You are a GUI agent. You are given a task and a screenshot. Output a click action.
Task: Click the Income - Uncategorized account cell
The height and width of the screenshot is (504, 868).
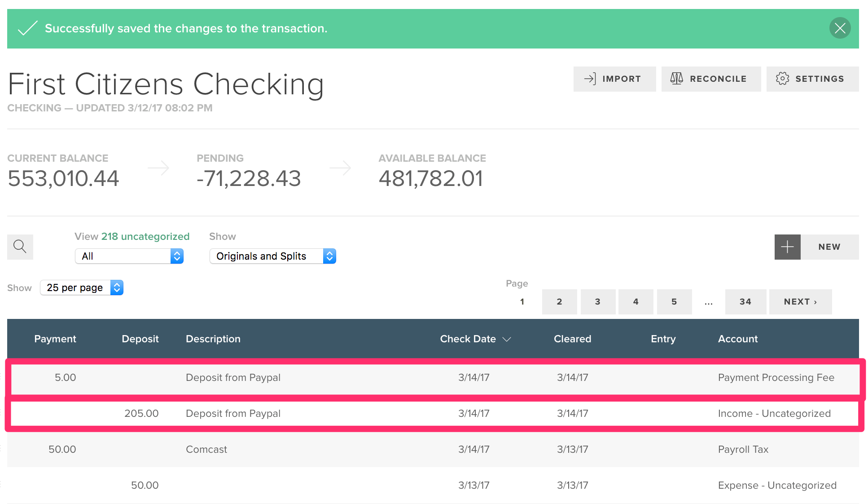coord(774,413)
